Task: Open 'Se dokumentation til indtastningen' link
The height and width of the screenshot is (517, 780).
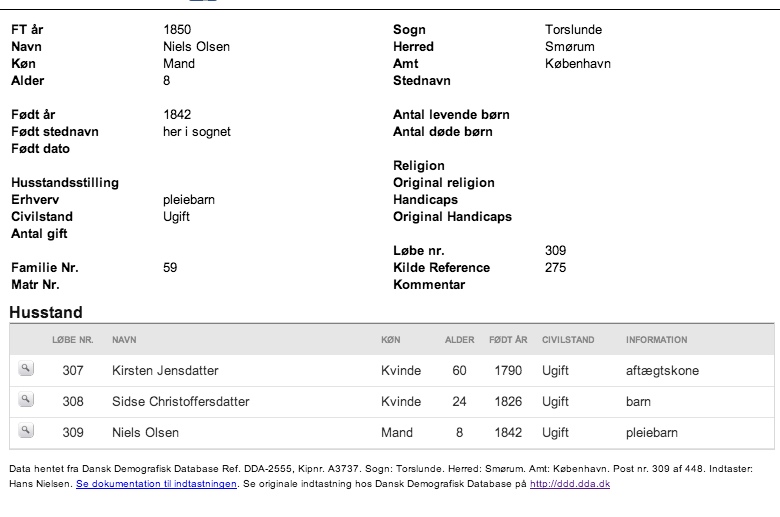Action: click(x=156, y=484)
